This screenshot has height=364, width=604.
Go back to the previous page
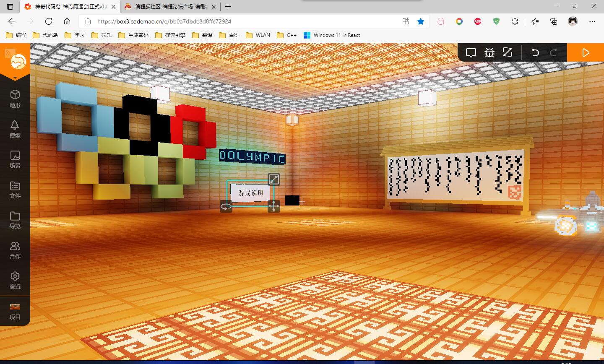12,21
